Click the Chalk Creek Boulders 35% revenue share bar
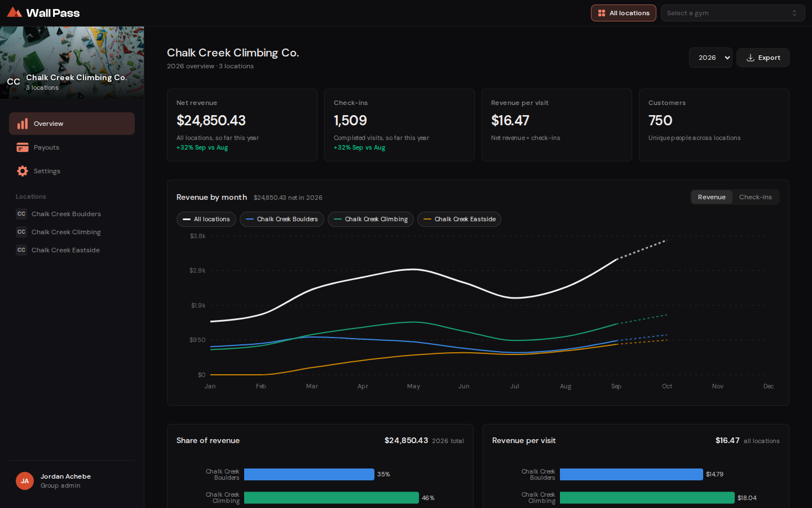Image resolution: width=812 pixels, height=508 pixels. point(309,474)
